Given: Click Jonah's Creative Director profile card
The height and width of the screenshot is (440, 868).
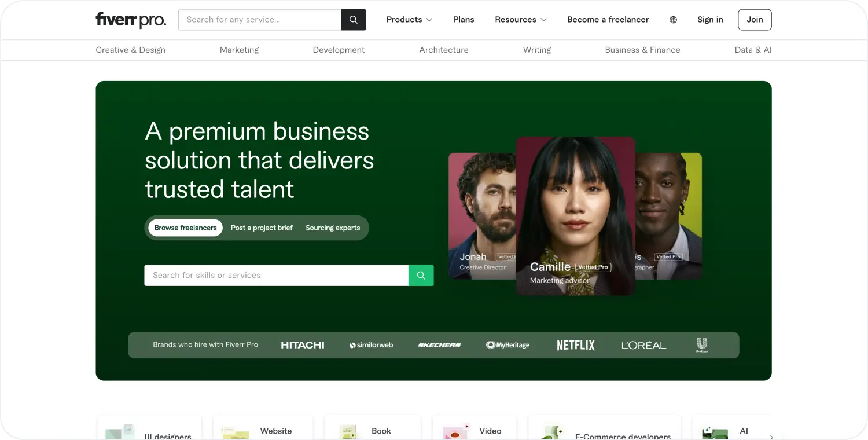Looking at the screenshot, I should 483,216.
